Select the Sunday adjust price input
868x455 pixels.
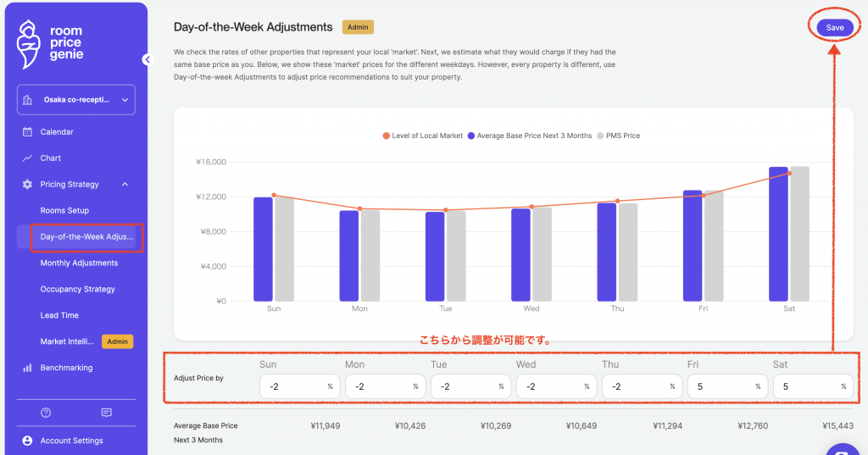(x=291, y=386)
